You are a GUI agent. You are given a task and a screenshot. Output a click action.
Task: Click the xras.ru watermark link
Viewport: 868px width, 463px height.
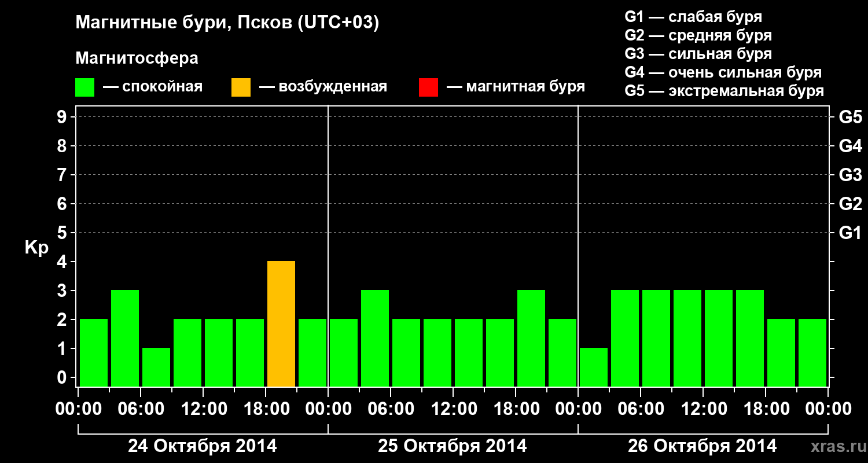pyautogui.click(x=836, y=446)
